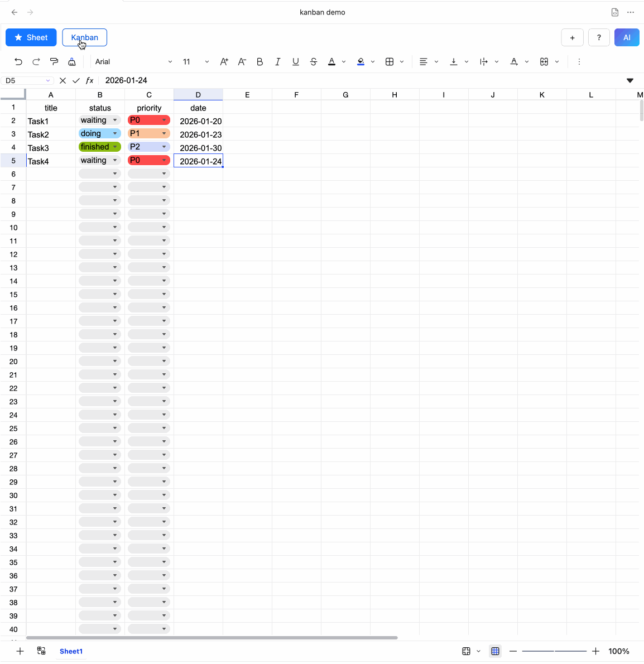Increase the font size
644x664 pixels.
click(224, 61)
